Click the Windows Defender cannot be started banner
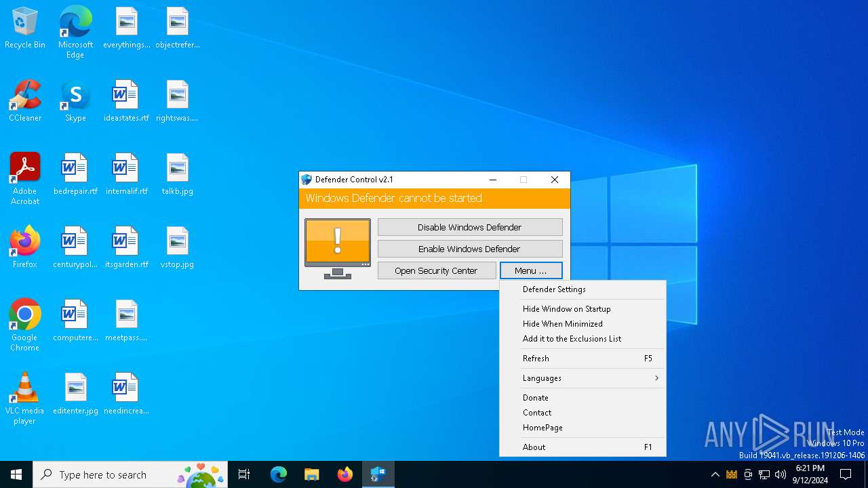This screenshot has width=868, height=488. coord(435,199)
